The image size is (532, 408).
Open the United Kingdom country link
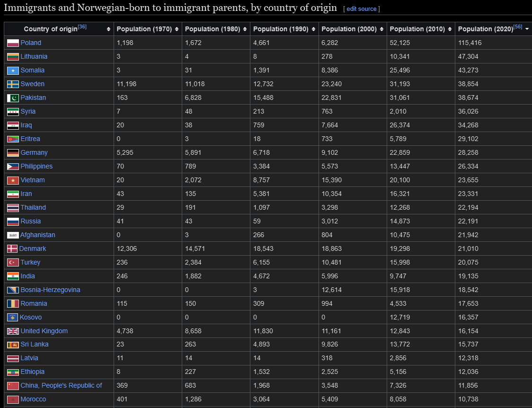[44, 331]
